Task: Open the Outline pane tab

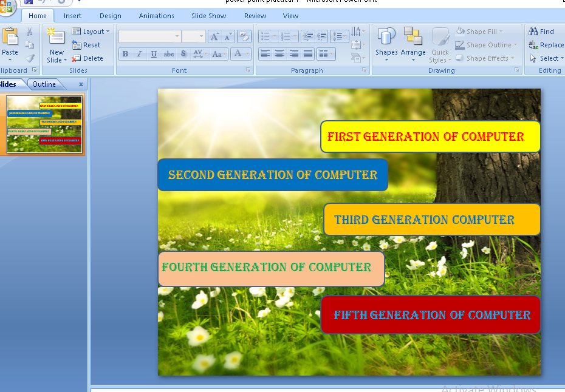Action: (44, 84)
